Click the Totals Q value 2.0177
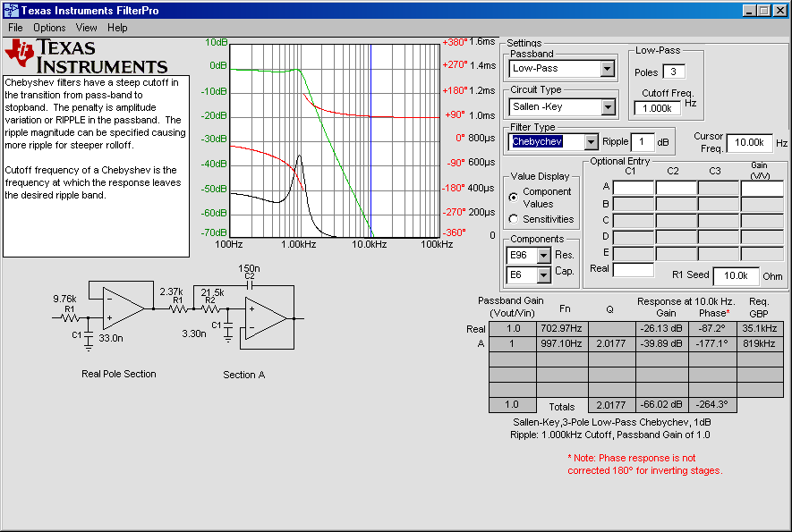Image resolution: width=792 pixels, height=532 pixels. [x=610, y=405]
